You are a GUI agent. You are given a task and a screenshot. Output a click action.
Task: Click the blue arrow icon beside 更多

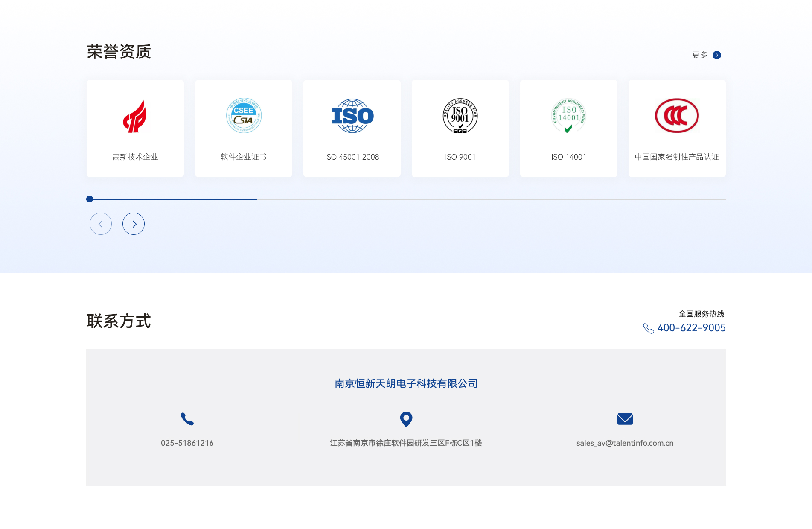(x=717, y=55)
